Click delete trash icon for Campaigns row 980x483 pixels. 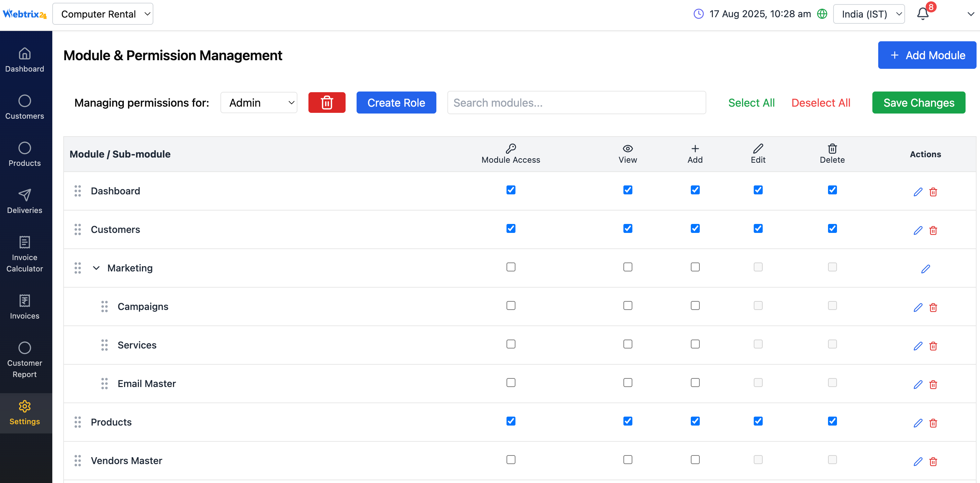(x=933, y=307)
